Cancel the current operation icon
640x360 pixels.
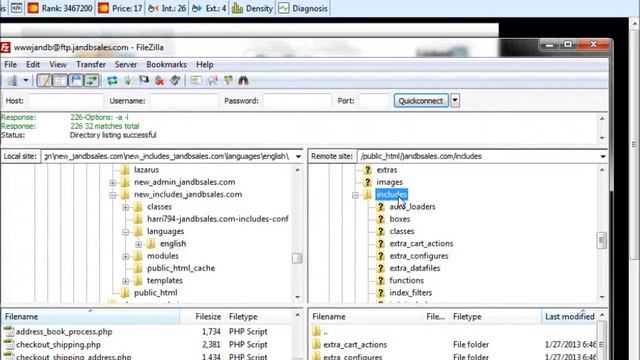144,80
